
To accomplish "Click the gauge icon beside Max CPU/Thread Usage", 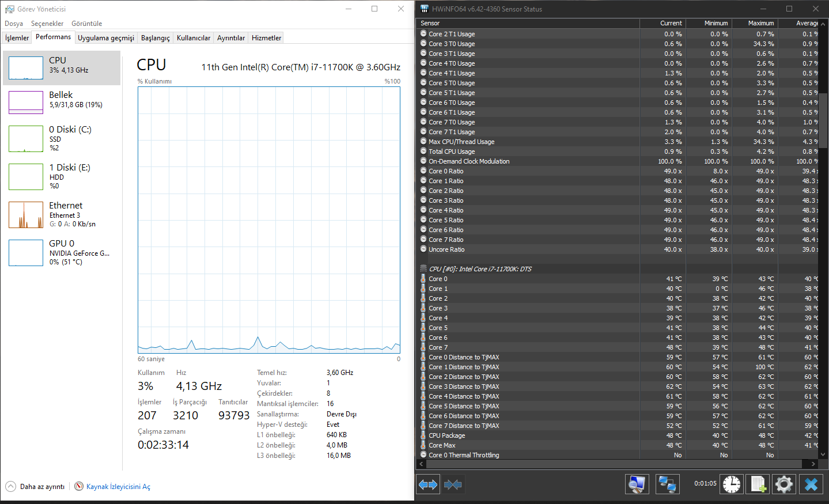I will click(x=423, y=142).
